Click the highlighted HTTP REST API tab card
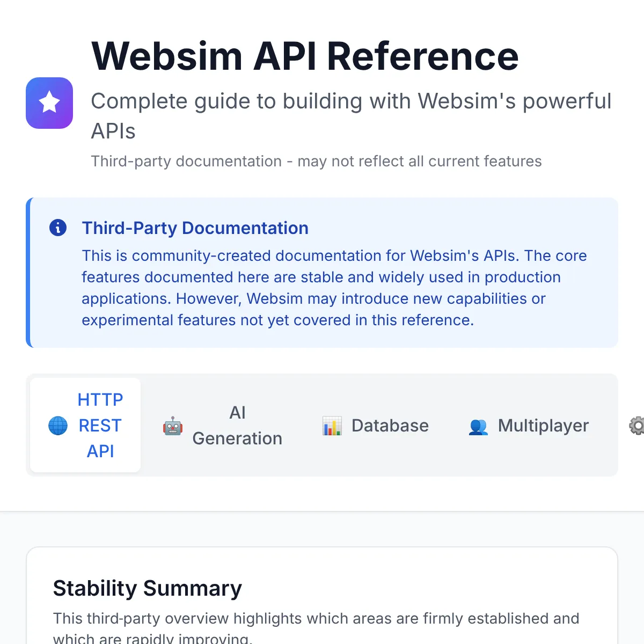 point(85,426)
